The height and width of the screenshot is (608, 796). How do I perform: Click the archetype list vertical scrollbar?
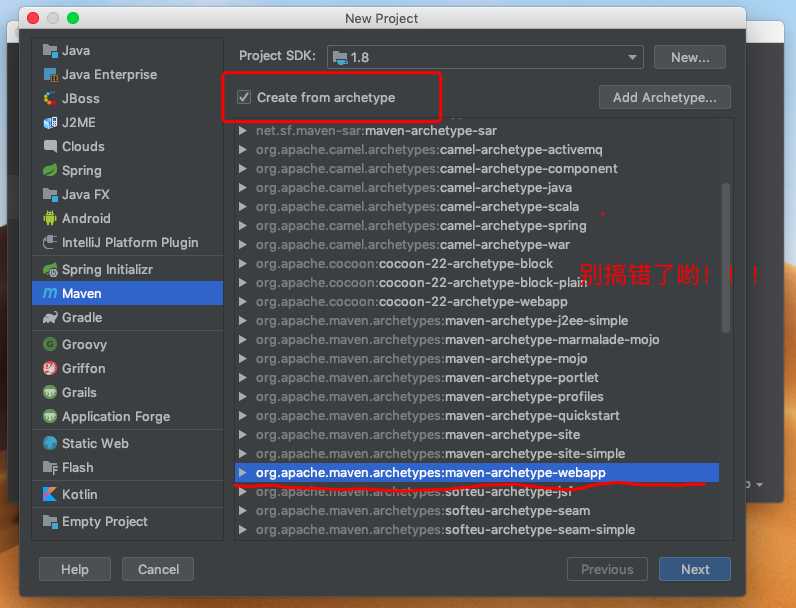726,258
